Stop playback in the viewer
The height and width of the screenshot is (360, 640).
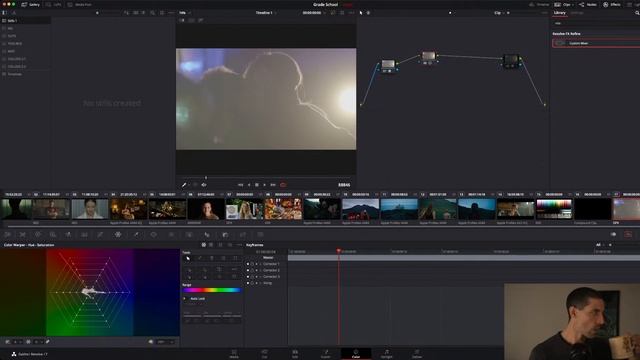pyautogui.click(x=257, y=185)
